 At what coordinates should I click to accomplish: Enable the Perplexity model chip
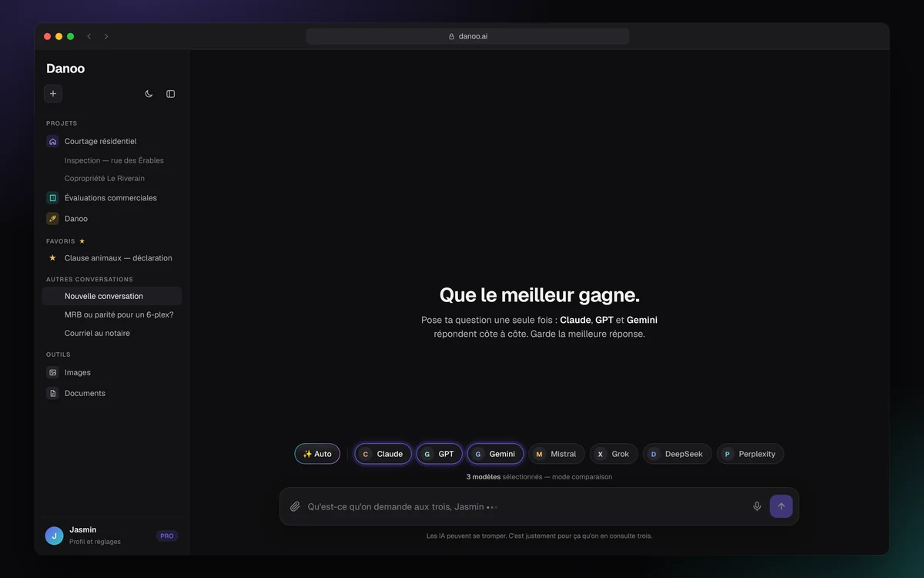(750, 454)
